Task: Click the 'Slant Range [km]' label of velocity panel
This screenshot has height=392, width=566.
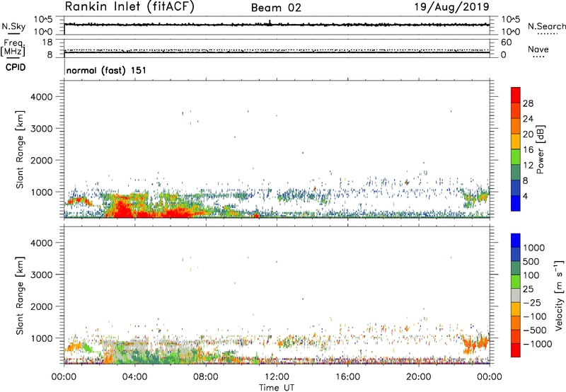Action: tap(20, 296)
